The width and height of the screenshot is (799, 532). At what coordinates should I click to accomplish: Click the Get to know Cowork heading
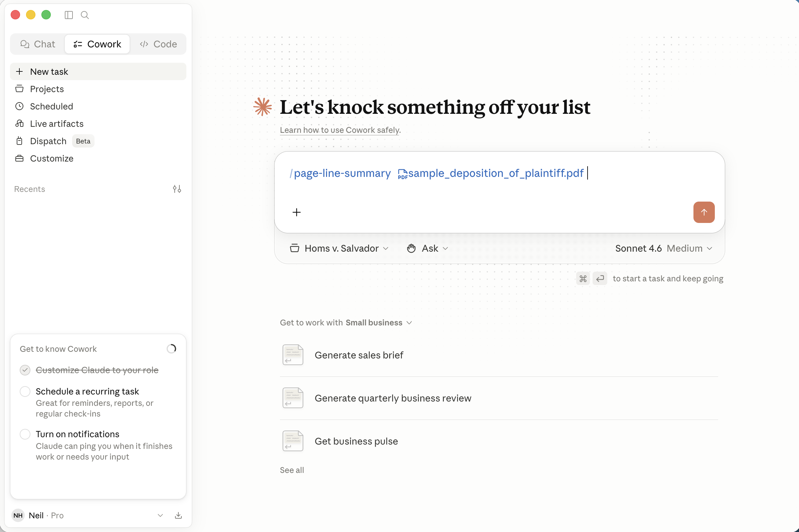[58, 349]
